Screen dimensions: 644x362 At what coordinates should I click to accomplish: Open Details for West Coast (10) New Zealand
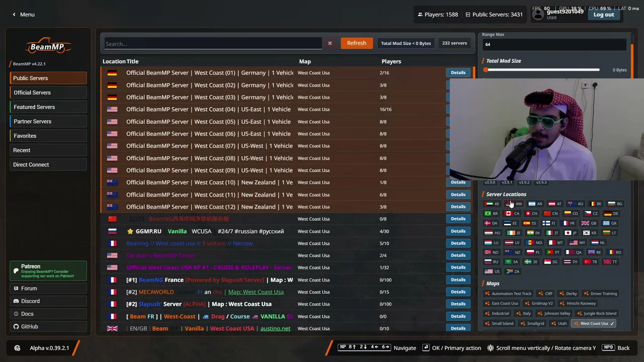pyautogui.click(x=458, y=183)
